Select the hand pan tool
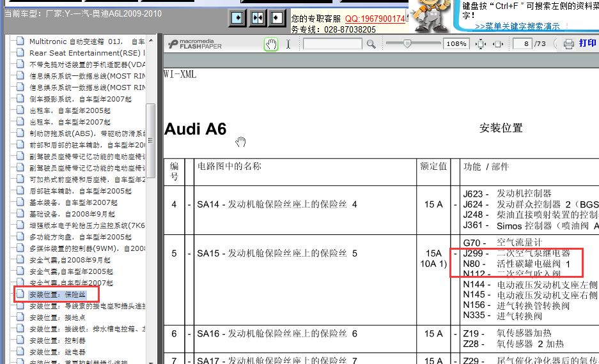 click(x=271, y=44)
